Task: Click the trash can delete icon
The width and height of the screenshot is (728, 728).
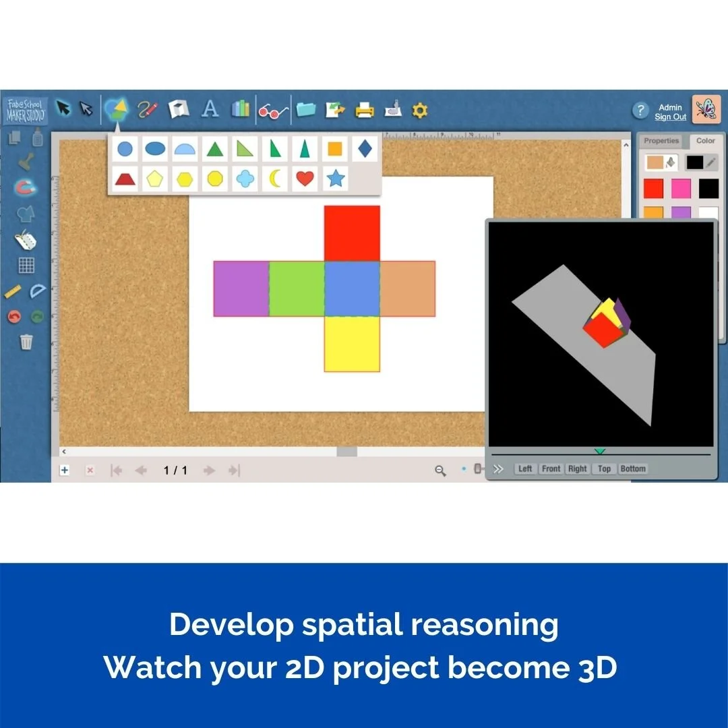Action: tap(26, 342)
